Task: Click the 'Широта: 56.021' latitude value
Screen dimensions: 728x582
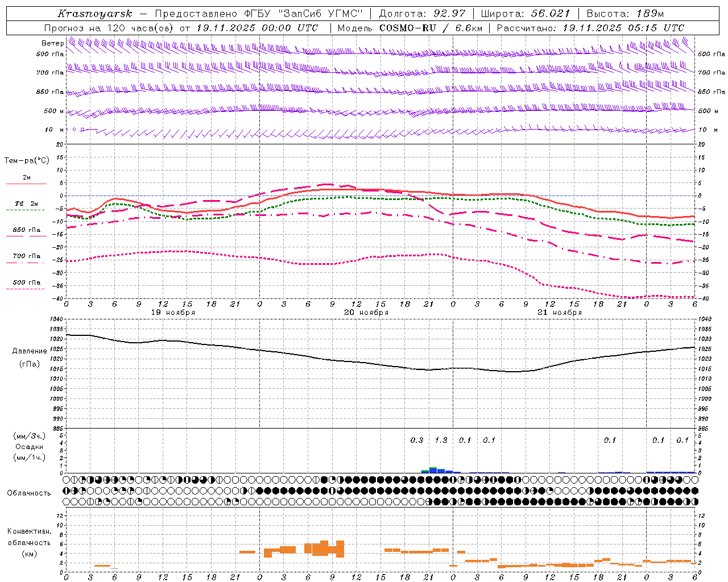Action: (526, 14)
